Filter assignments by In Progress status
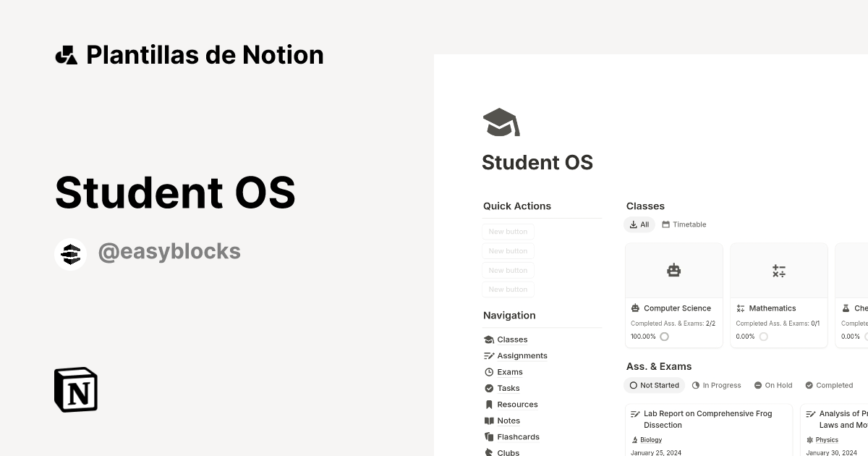 (x=716, y=385)
